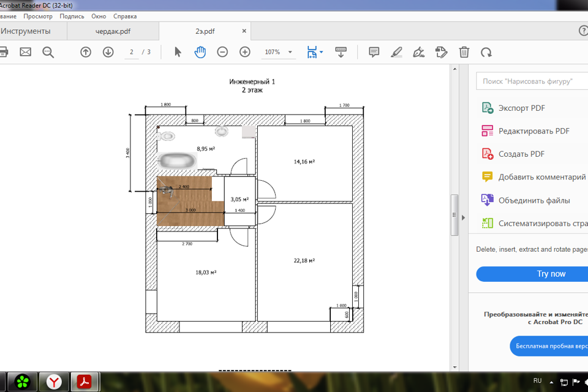Collapse the right tools pane arrow
The height and width of the screenshot is (392, 588).
tap(463, 217)
